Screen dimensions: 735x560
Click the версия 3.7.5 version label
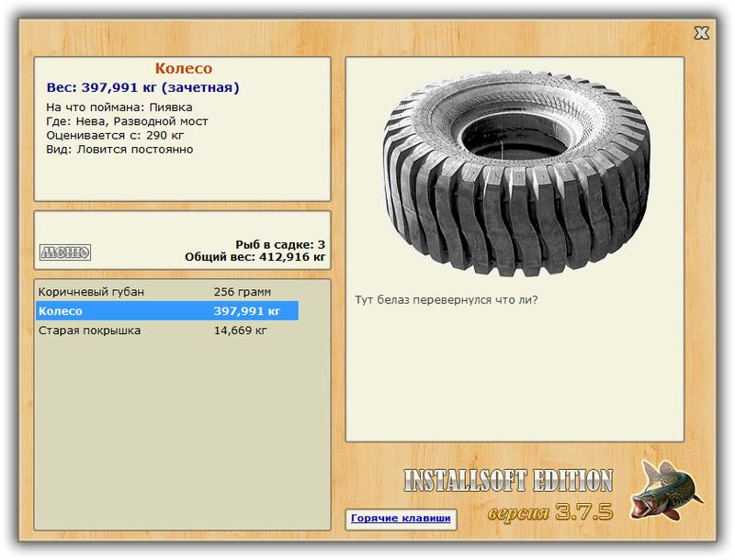[550, 512]
